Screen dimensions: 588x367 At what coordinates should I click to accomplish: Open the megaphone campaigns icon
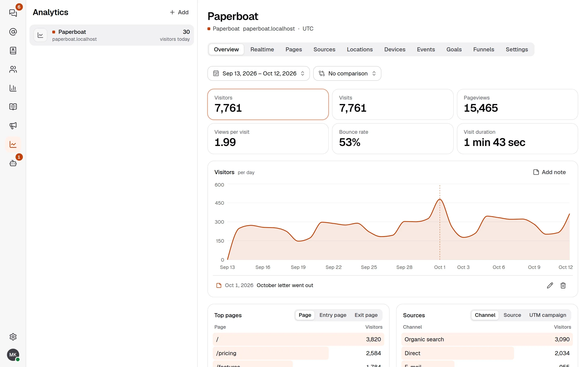click(13, 125)
